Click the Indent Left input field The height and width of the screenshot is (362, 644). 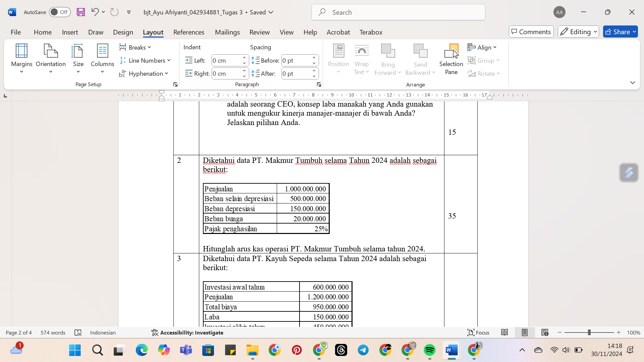(x=226, y=60)
